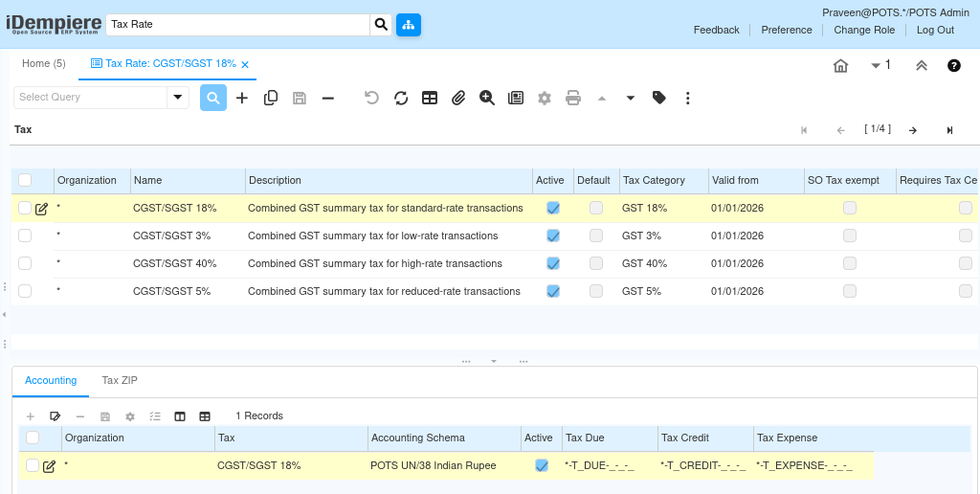
Task: Select all rows in Accounting grid header
Action: click(32, 438)
